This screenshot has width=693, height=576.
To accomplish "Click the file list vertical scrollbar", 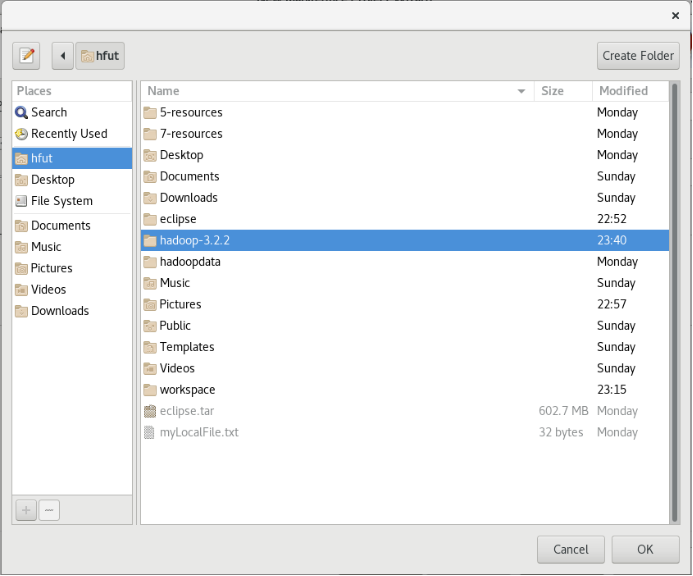I will 674,302.
